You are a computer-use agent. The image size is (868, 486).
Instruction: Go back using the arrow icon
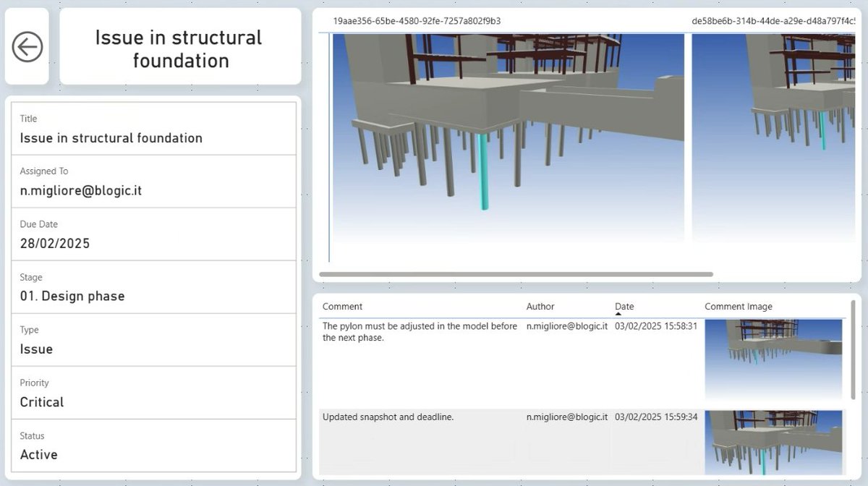tap(27, 47)
